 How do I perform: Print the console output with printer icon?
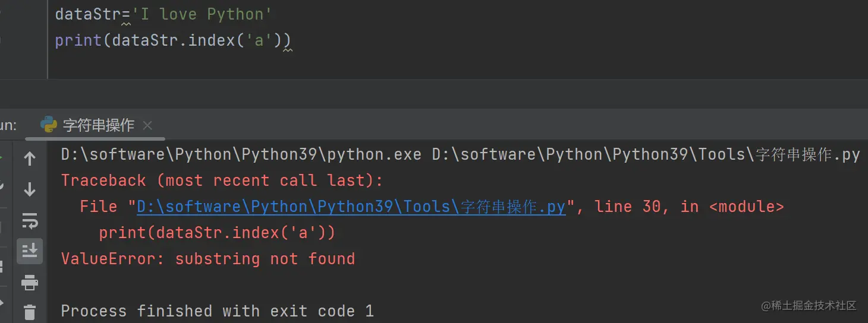click(30, 283)
